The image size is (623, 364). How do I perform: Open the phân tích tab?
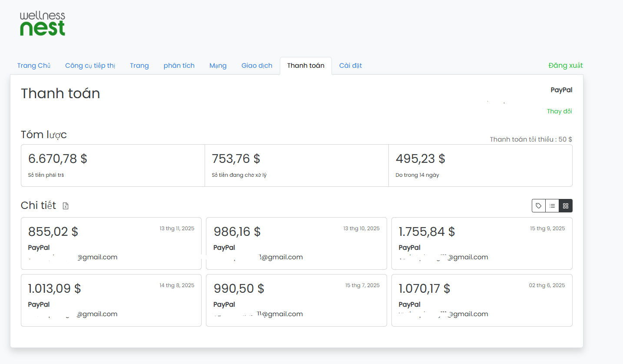(x=179, y=66)
